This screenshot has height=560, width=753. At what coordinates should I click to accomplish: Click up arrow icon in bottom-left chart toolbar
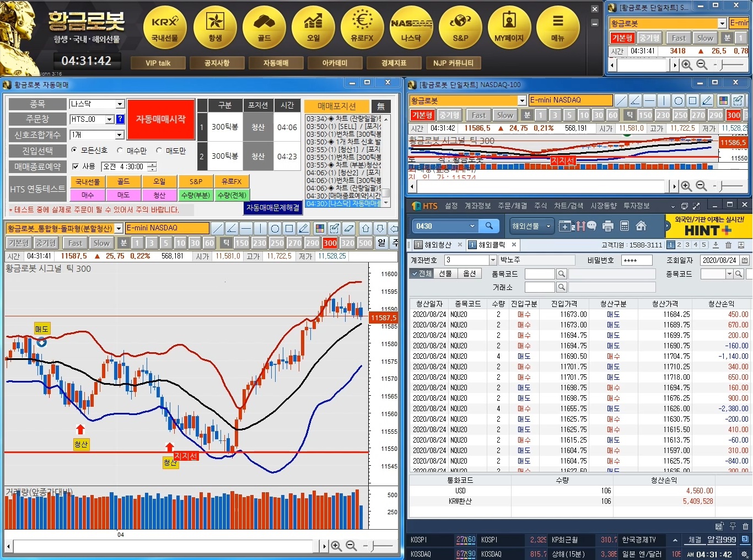pos(366,228)
